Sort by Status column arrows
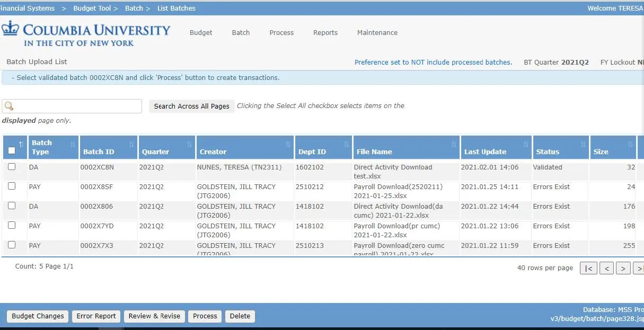 [583, 144]
